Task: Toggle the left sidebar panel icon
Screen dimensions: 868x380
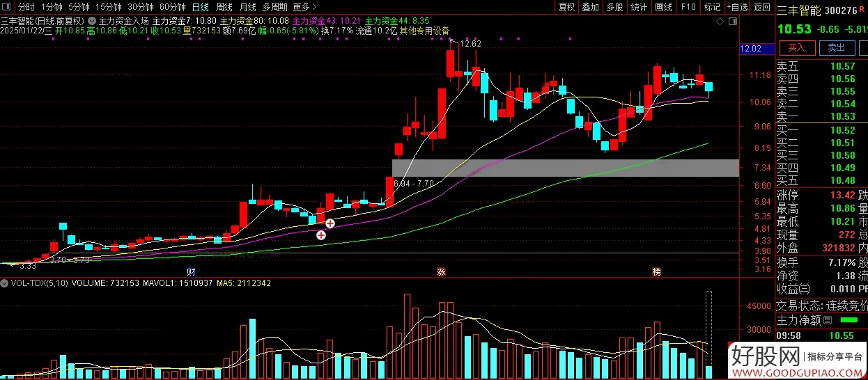Action: pos(7,7)
